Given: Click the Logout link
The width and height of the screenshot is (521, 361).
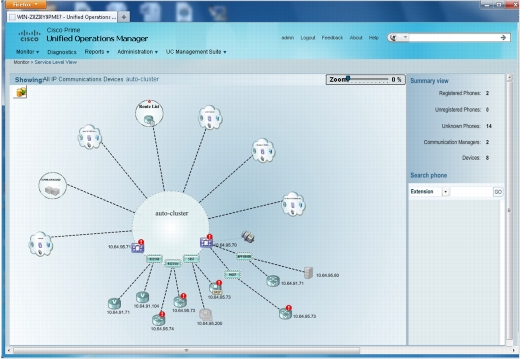Looking at the screenshot, I should [x=308, y=38].
